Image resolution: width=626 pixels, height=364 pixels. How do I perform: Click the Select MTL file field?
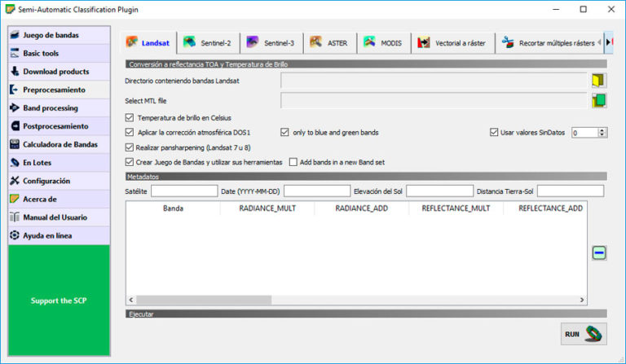point(434,100)
